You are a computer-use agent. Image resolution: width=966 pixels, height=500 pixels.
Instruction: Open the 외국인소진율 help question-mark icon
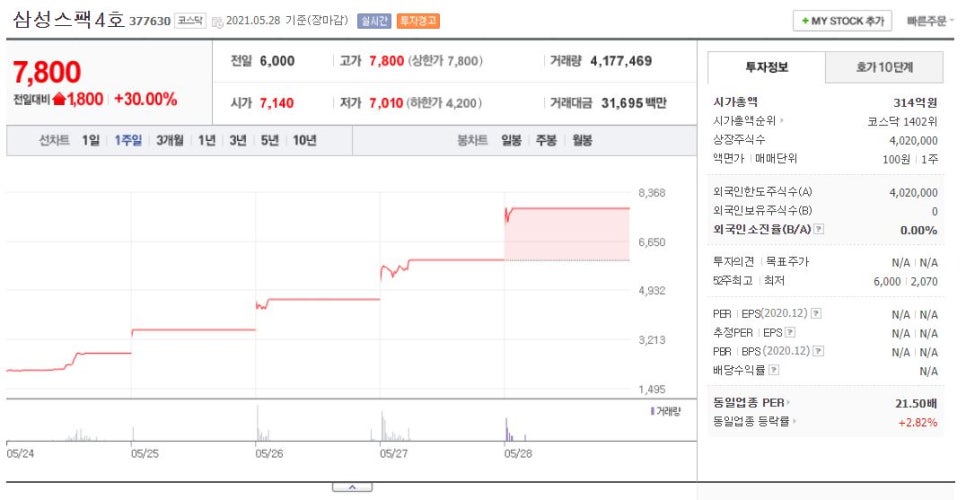[x=819, y=229]
